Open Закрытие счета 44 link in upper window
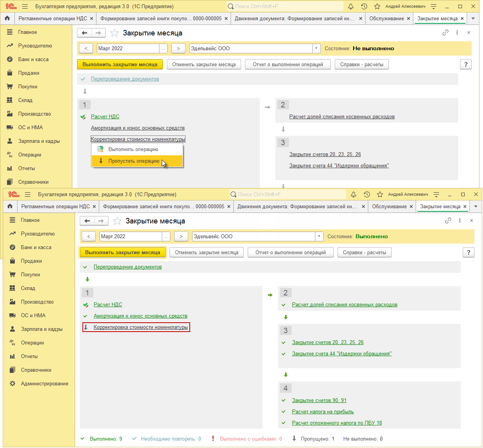The width and height of the screenshot is (483, 448). tap(339, 165)
